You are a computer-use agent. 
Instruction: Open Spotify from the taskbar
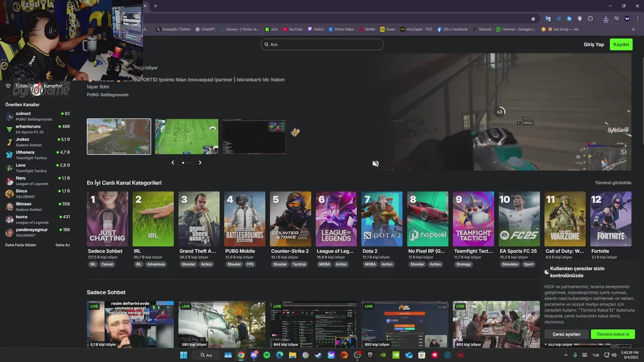coord(267,355)
